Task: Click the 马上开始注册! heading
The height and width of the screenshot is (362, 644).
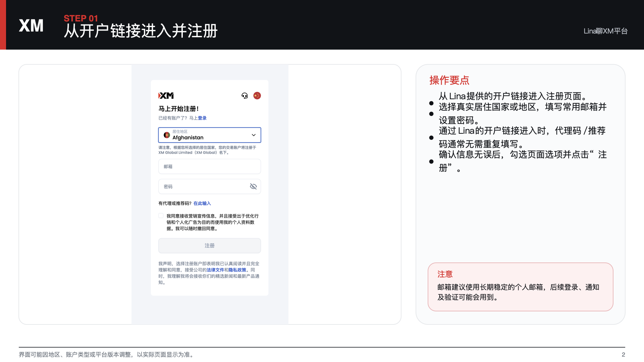Action: click(x=178, y=109)
